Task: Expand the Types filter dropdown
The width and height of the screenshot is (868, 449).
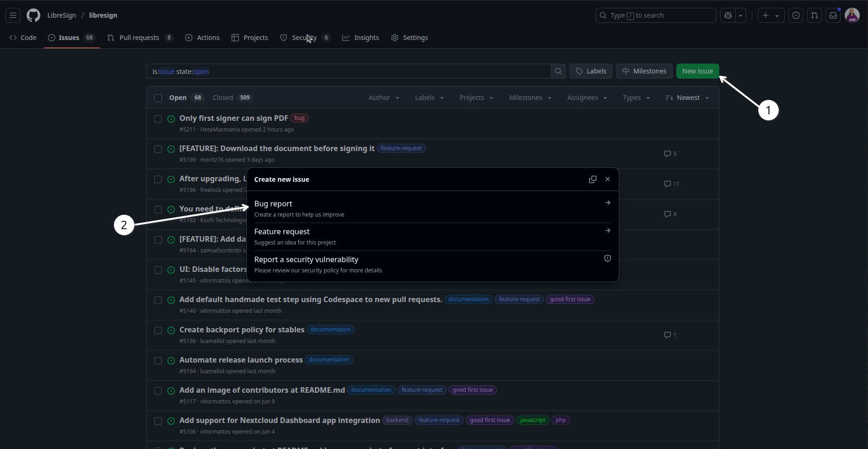Action: (x=636, y=98)
